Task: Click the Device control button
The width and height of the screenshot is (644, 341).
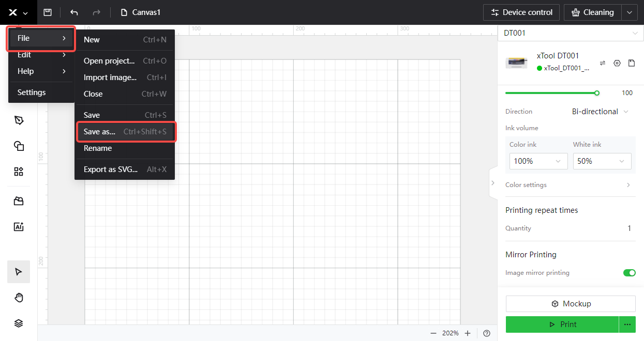Action: [x=521, y=12]
